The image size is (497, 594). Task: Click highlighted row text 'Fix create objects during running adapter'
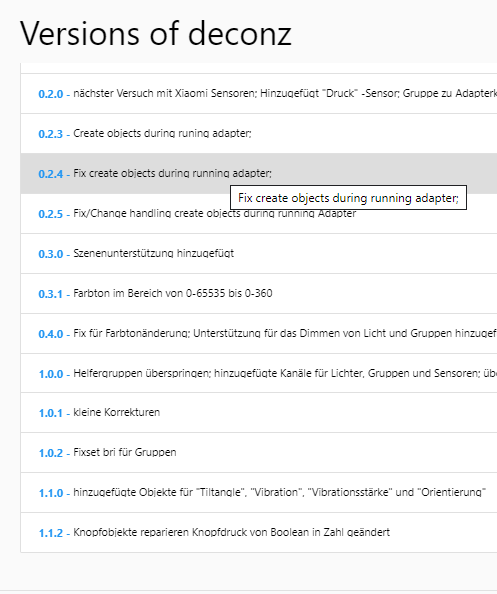(x=172, y=173)
